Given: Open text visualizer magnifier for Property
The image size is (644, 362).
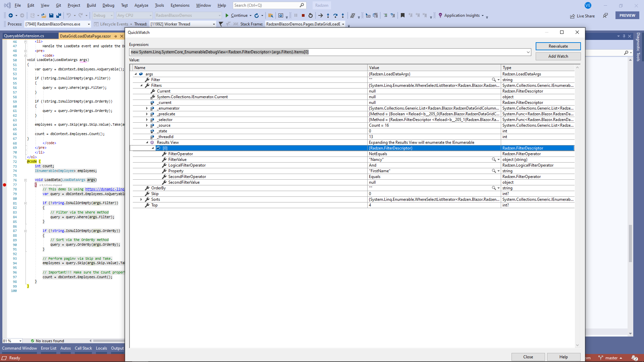Looking at the screenshot, I should [494, 171].
